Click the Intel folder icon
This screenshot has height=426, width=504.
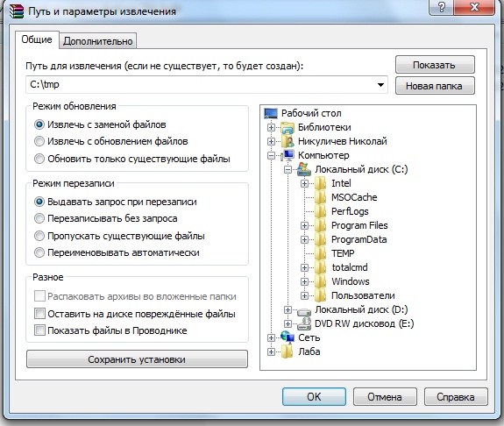(x=320, y=183)
